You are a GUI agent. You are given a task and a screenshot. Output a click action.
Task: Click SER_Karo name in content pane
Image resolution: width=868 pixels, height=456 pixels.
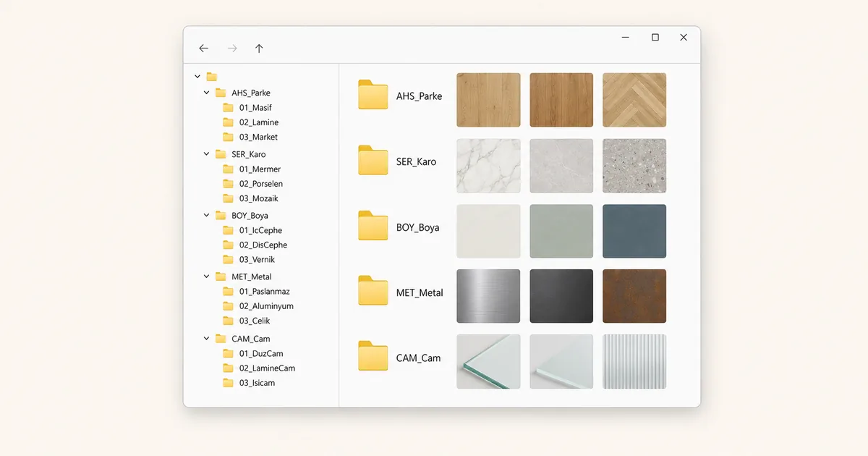click(x=417, y=161)
